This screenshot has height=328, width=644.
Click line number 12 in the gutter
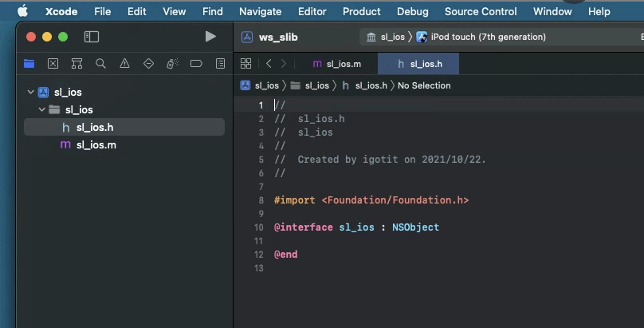[259, 255]
